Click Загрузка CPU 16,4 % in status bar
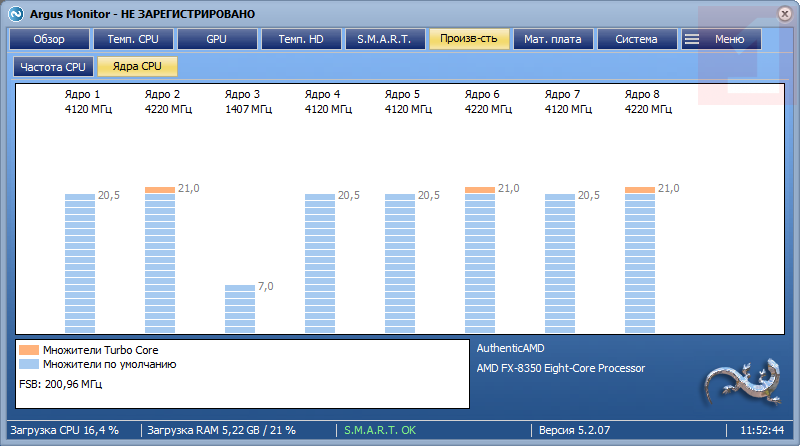 64,430
